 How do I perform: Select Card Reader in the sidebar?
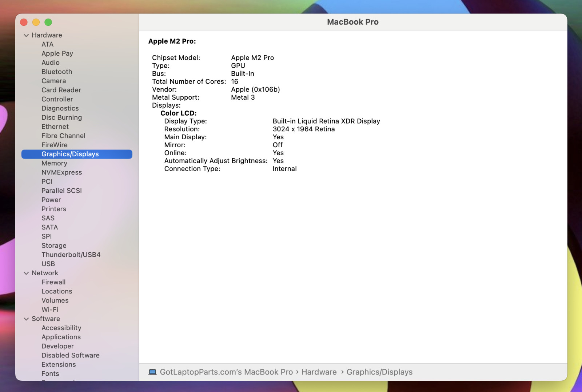(61, 90)
